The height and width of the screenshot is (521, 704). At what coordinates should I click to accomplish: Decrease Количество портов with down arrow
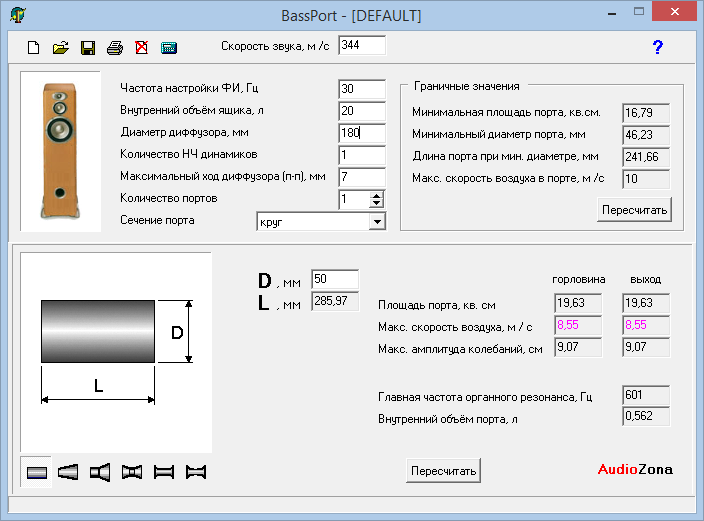pos(376,204)
